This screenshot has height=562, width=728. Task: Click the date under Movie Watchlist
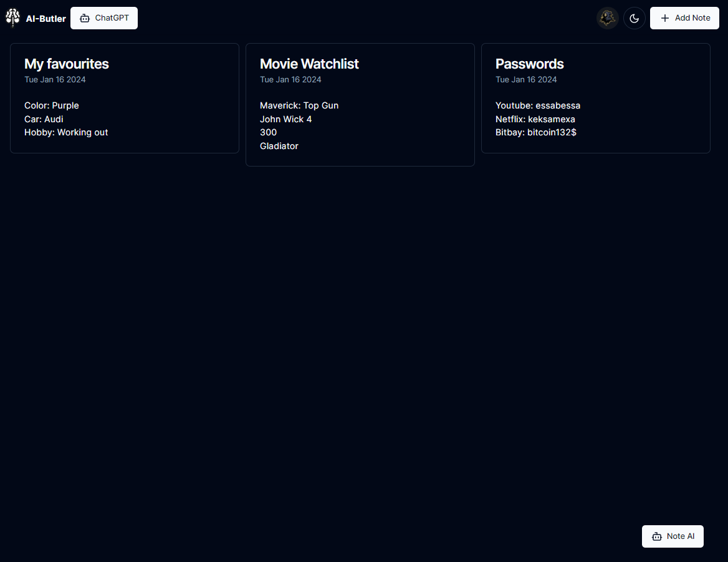[x=290, y=79]
